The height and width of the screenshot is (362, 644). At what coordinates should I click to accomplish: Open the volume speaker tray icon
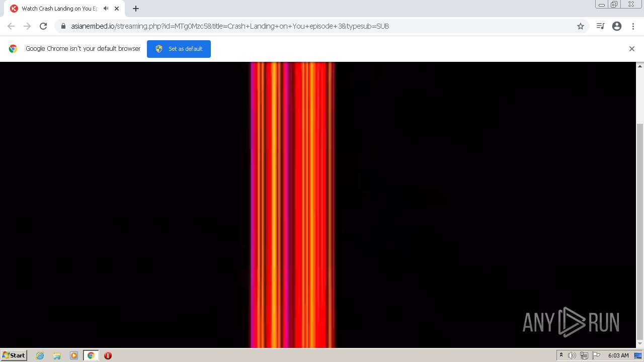[x=572, y=355]
